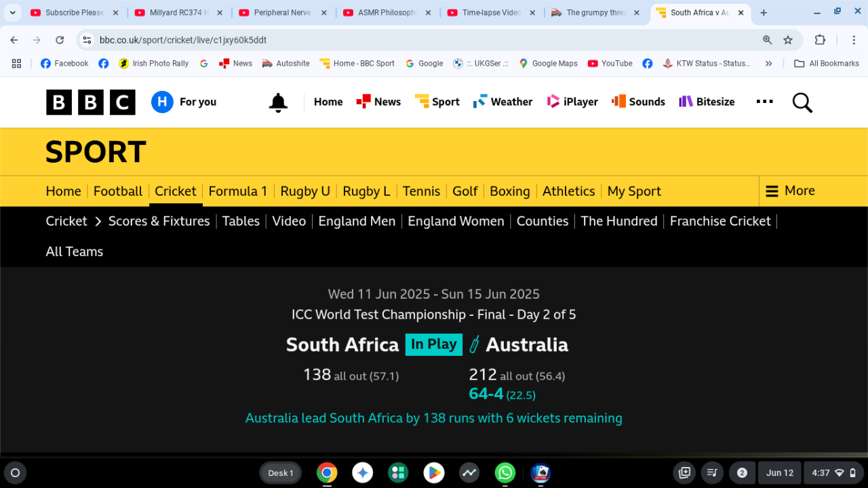868x488 pixels.
Task: Select Formula 1 in sport navigation
Action: point(238,191)
